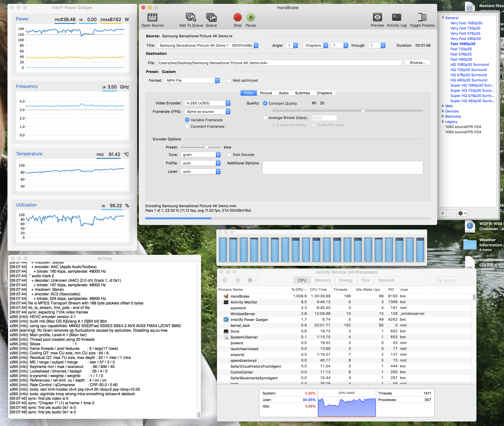Switch to the Subtitles tab
504x426 pixels.
click(302, 93)
